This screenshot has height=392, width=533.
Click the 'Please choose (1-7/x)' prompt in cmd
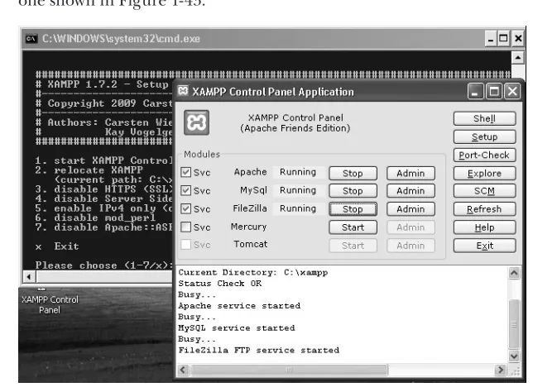click(103, 265)
